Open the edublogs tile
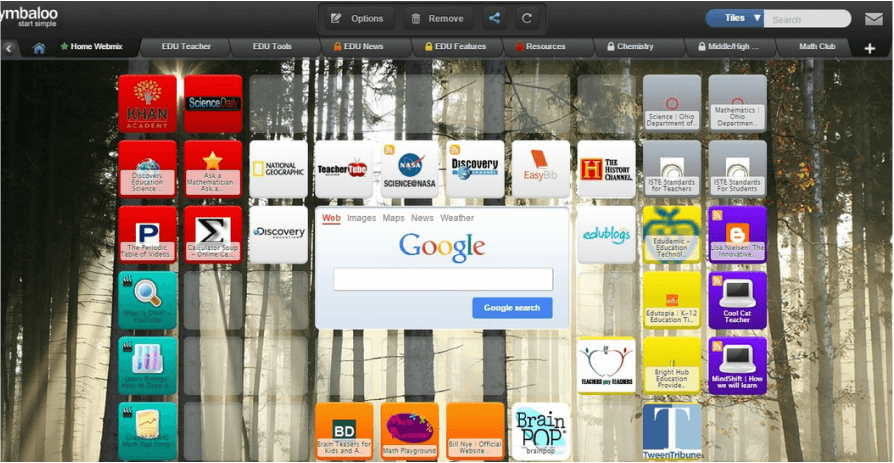The image size is (894, 463). tap(606, 235)
